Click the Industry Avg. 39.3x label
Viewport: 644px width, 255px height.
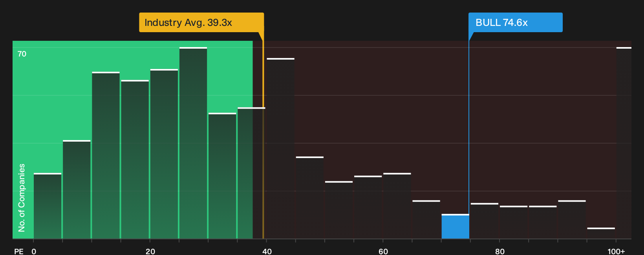coord(201,22)
